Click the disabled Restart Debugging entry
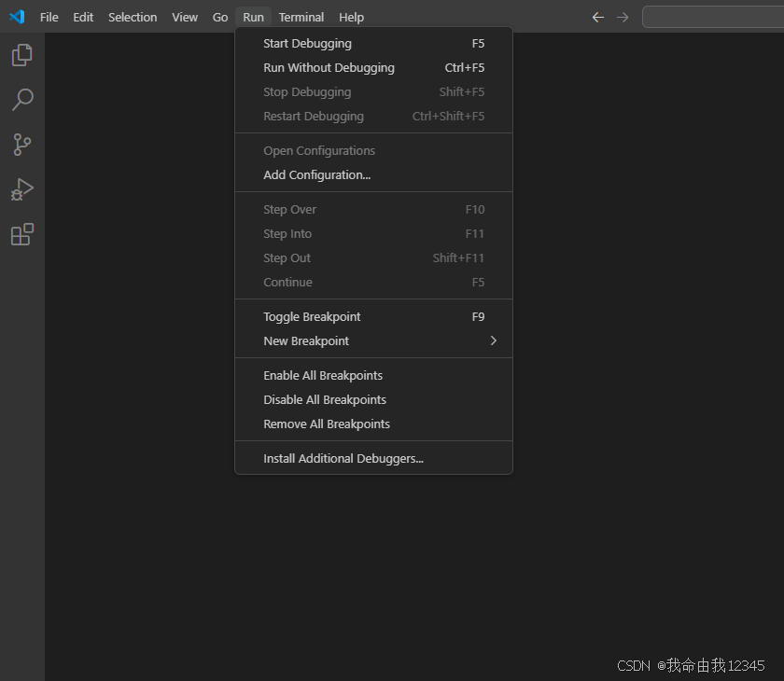Viewport: 784px width, 681px height. point(373,116)
